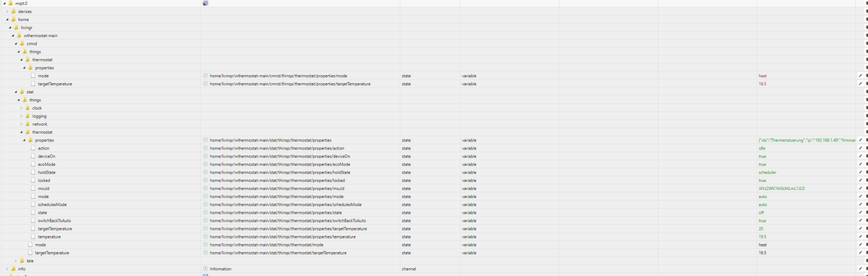Click 'variable' role cell in deviceOn row

[x=469, y=156]
